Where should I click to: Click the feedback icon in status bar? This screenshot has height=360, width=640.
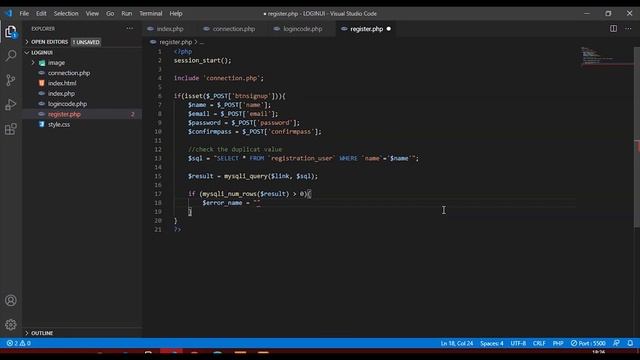(616, 343)
